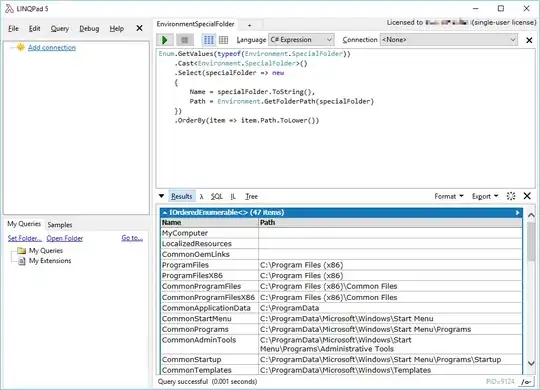The width and height of the screenshot is (540, 390).
Task: Switch to rich text results view icon
Action: (208, 40)
